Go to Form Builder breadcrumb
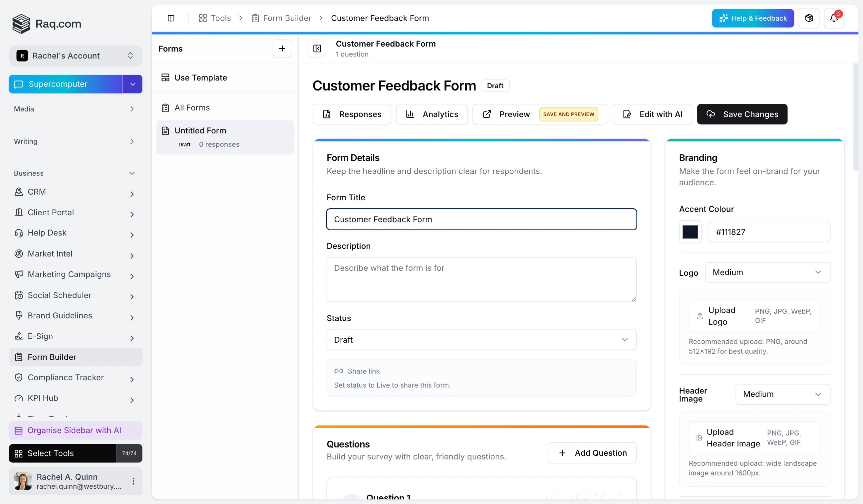 click(x=281, y=18)
